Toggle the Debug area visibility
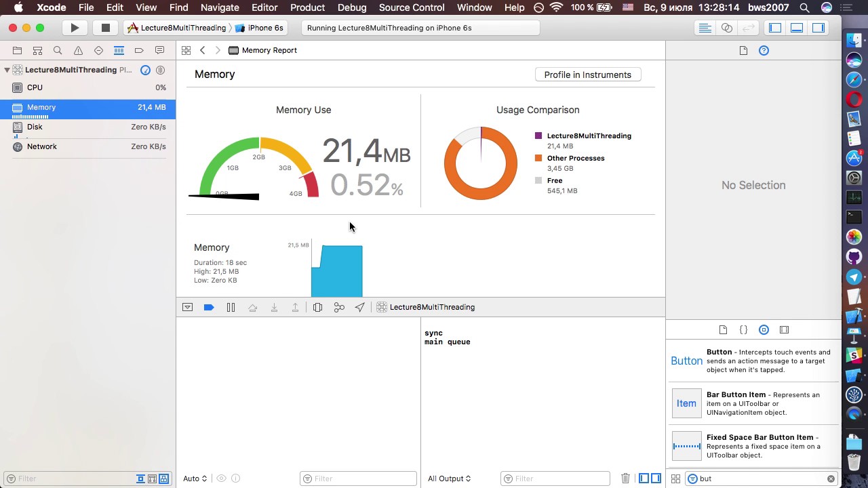This screenshot has height=488, width=868. (797, 28)
